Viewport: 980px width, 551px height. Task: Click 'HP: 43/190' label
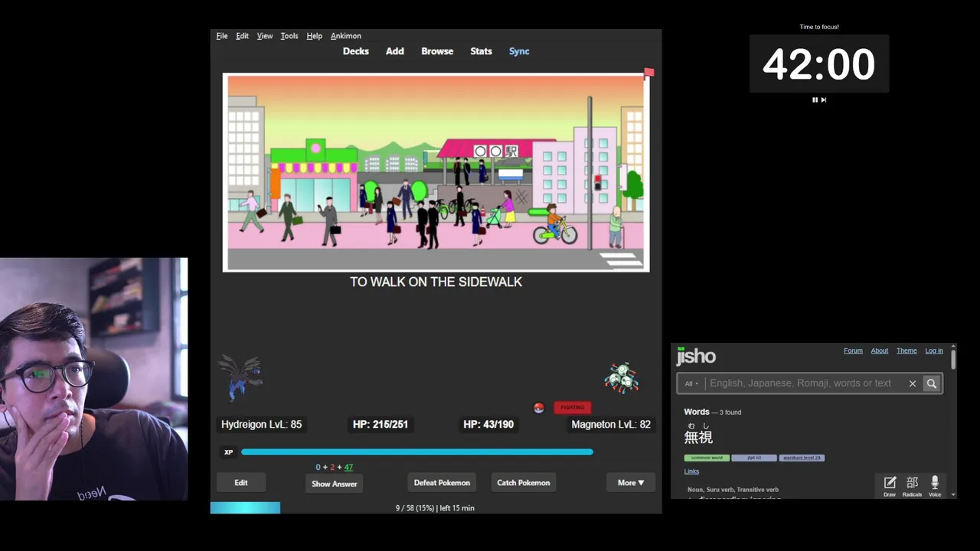(488, 424)
